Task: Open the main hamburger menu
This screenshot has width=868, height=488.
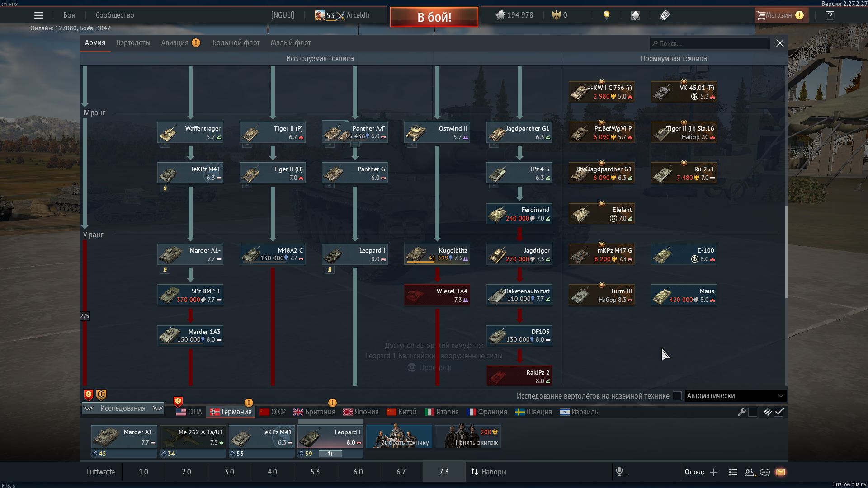Action: click(x=39, y=15)
